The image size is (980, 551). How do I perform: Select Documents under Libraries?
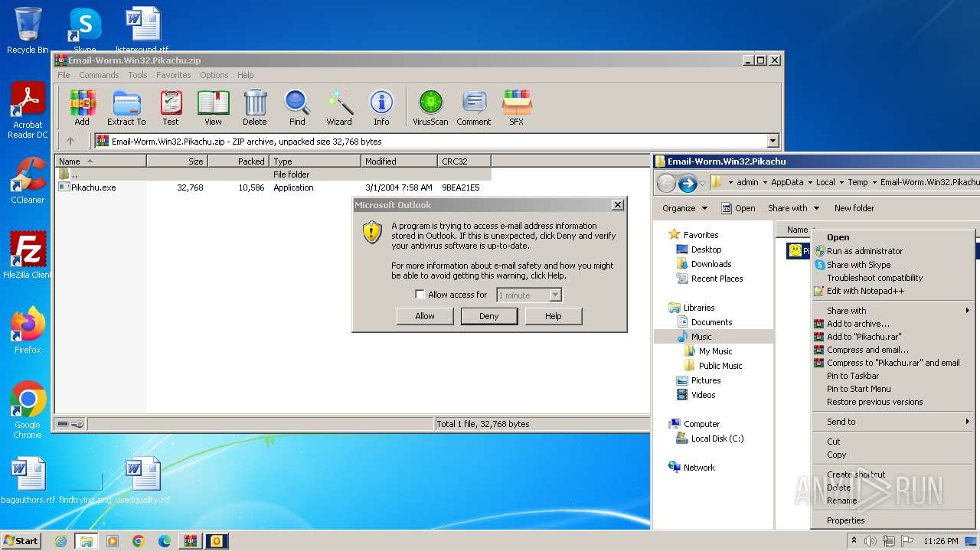(x=711, y=322)
